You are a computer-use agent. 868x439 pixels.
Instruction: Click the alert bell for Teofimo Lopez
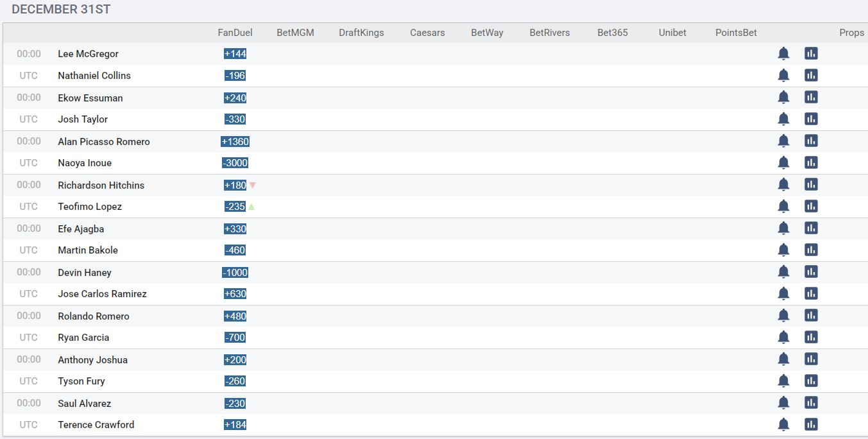(783, 207)
